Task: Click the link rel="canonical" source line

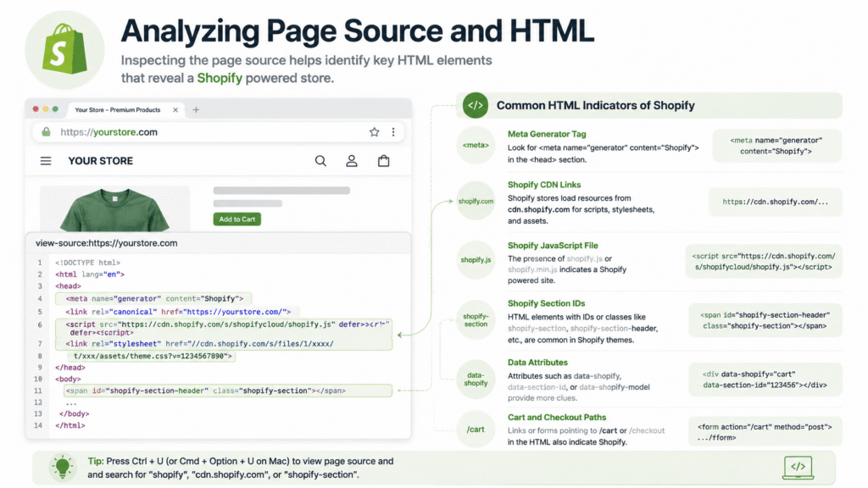Action: (x=178, y=312)
